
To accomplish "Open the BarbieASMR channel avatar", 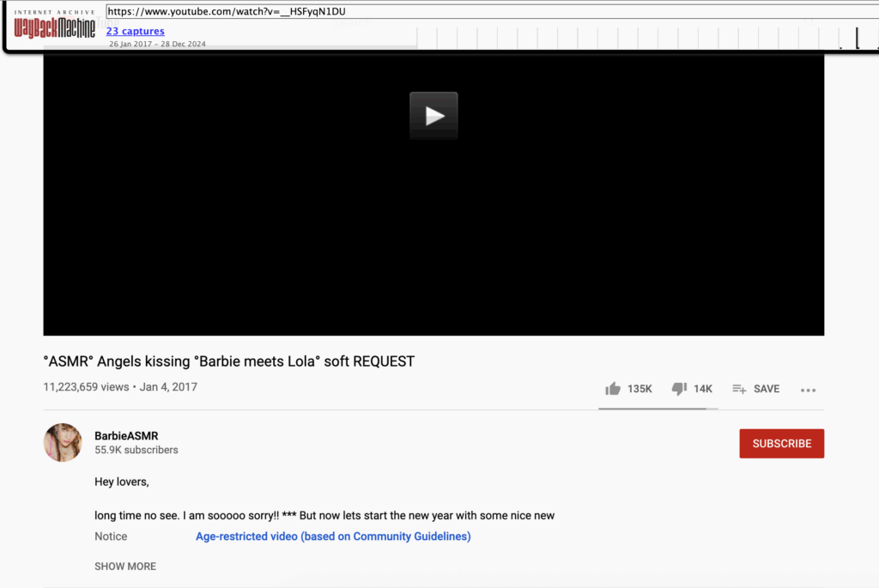I will (63, 443).
